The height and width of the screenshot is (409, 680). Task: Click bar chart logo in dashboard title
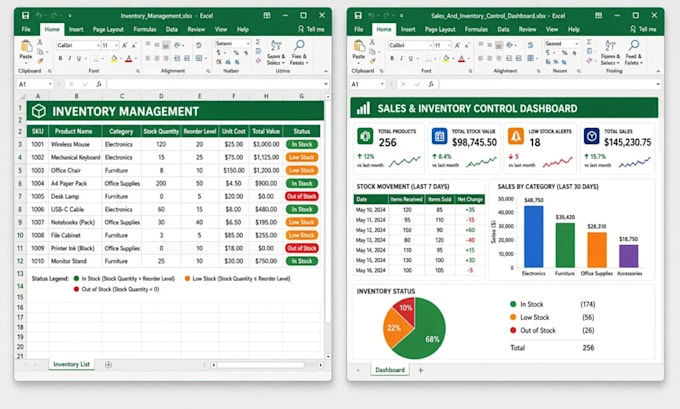(x=363, y=108)
